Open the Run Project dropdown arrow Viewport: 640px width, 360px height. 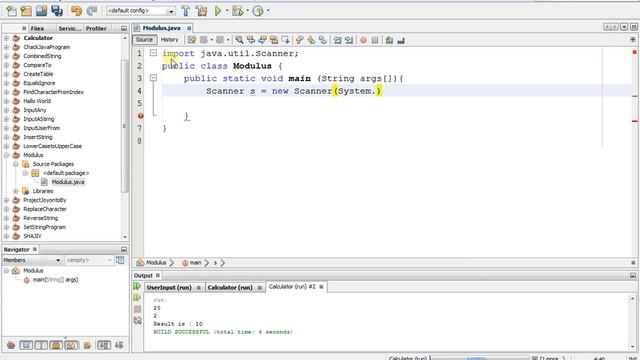[227, 11]
